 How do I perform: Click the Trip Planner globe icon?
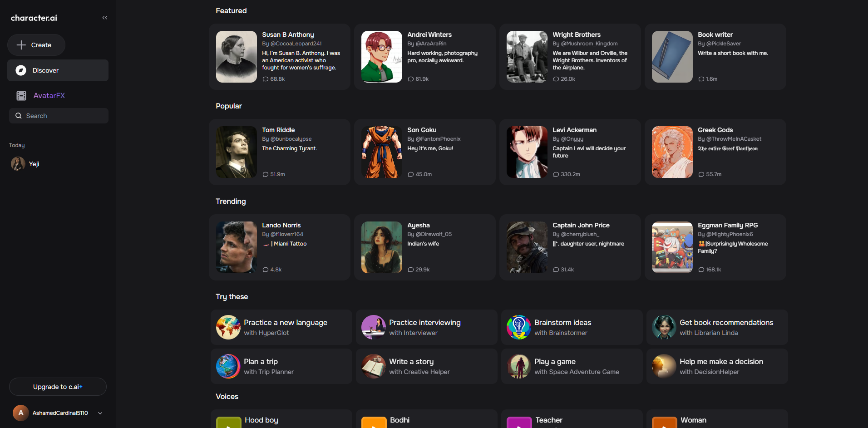coord(228,366)
